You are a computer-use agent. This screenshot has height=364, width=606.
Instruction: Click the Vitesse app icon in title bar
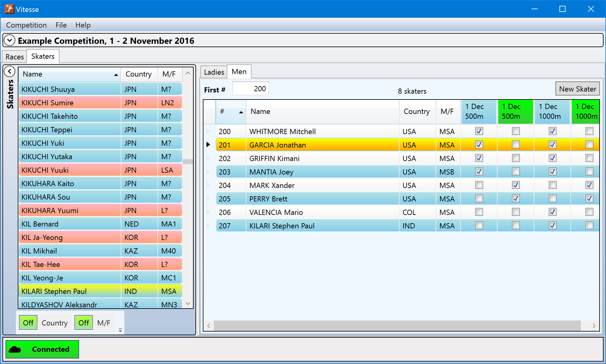(9, 9)
